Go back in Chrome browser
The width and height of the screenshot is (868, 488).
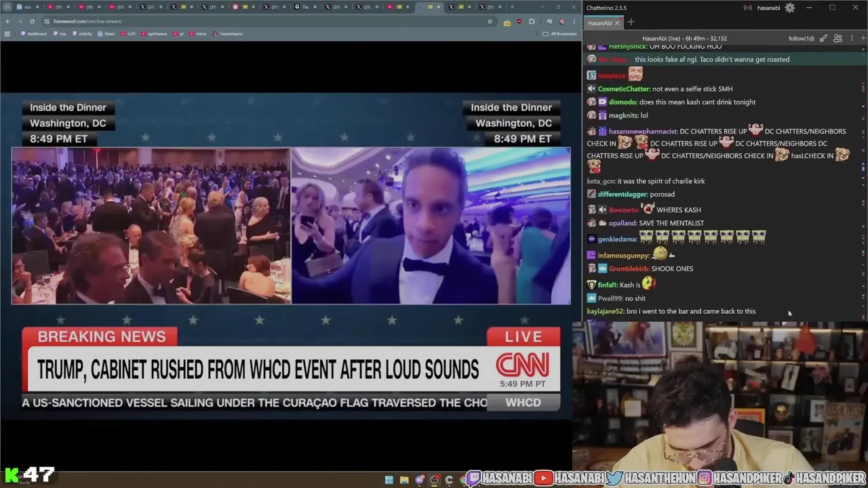click(7, 21)
